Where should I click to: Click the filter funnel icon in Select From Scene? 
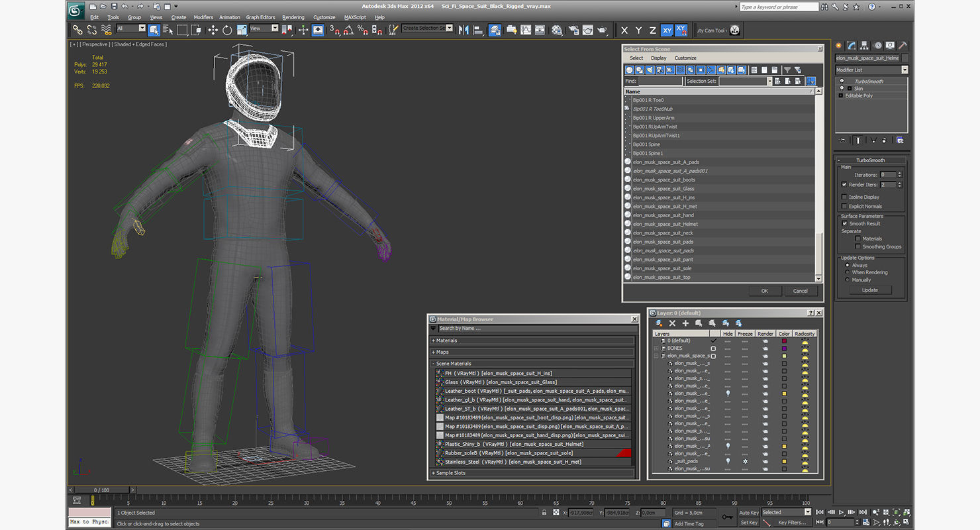pos(787,70)
